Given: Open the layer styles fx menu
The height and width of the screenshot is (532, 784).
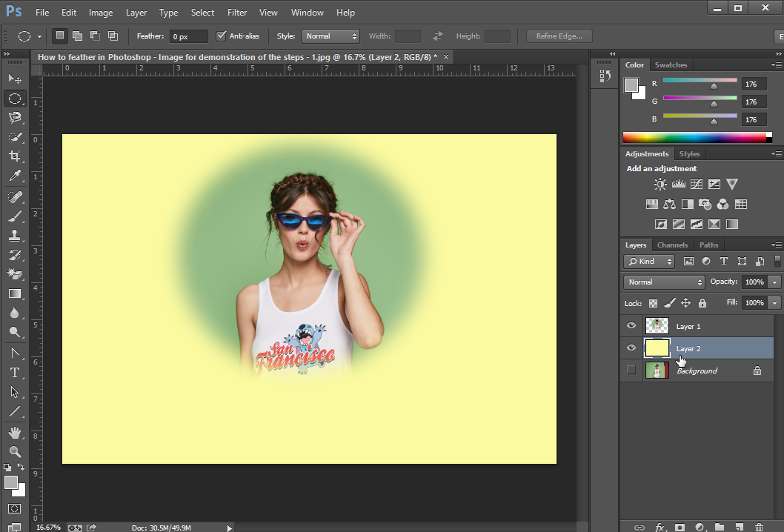Looking at the screenshot, I should click(659, 527).
